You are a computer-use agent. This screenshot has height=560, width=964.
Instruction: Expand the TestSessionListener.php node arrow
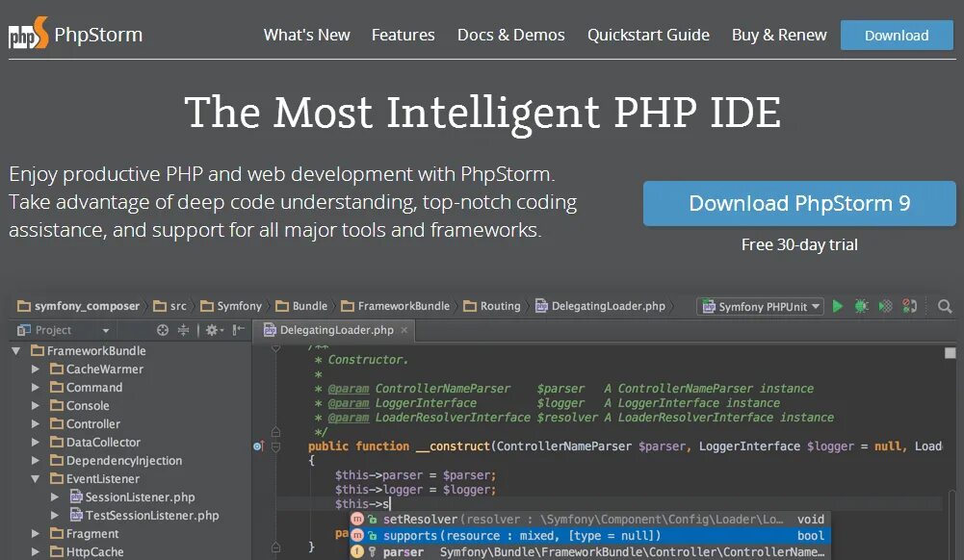(55, 515)
